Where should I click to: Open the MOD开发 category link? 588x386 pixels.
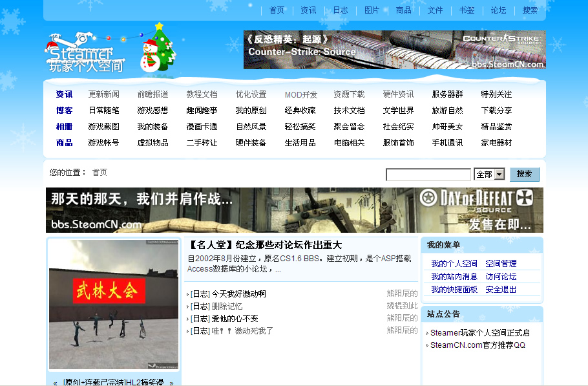click(x=300, y=94)
